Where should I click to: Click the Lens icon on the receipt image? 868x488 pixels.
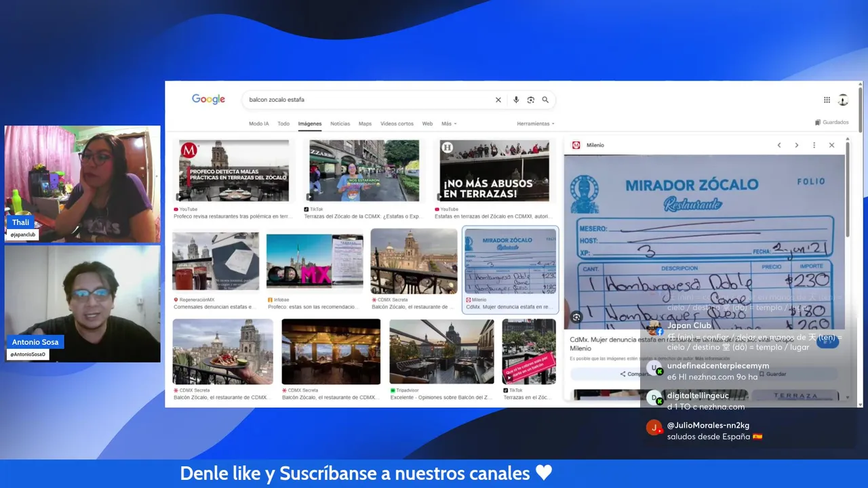click(576, 317)
